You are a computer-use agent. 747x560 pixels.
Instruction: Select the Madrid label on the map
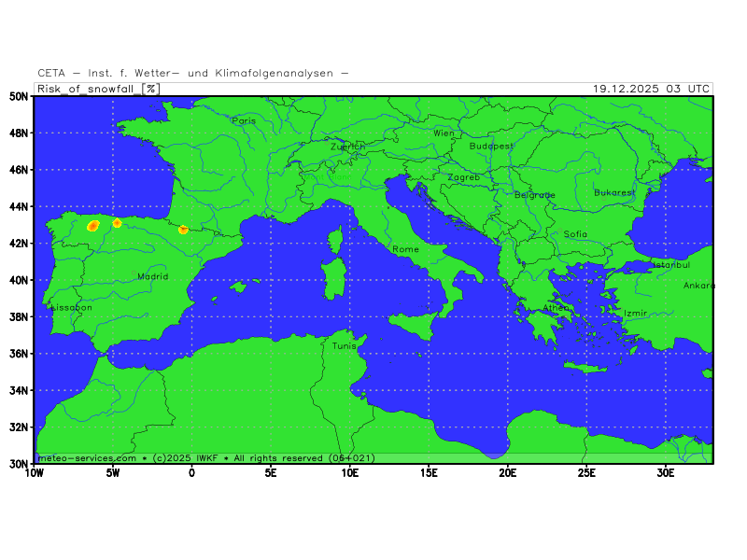[152, 276]
